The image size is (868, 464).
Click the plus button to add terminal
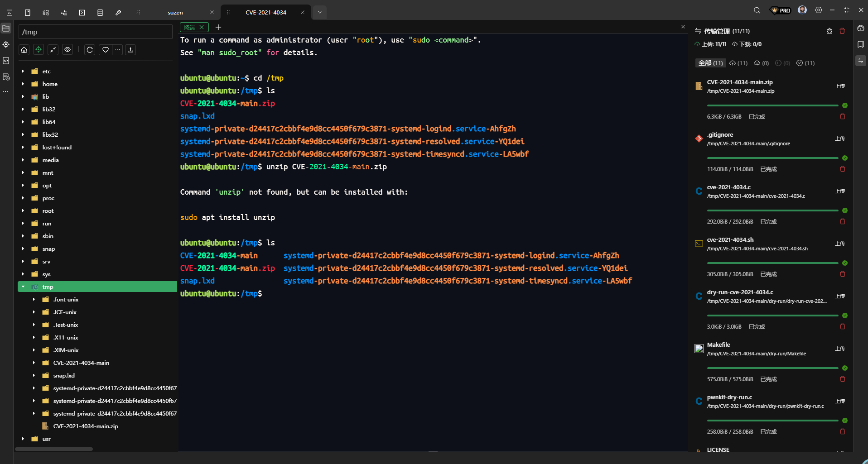pyautogui.click(x=218, y=27)
